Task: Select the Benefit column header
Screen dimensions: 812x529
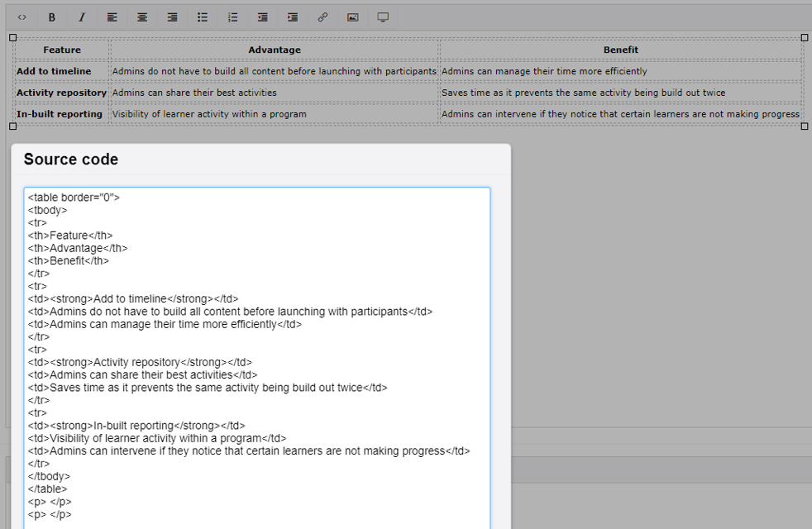Action: (620, 50)
